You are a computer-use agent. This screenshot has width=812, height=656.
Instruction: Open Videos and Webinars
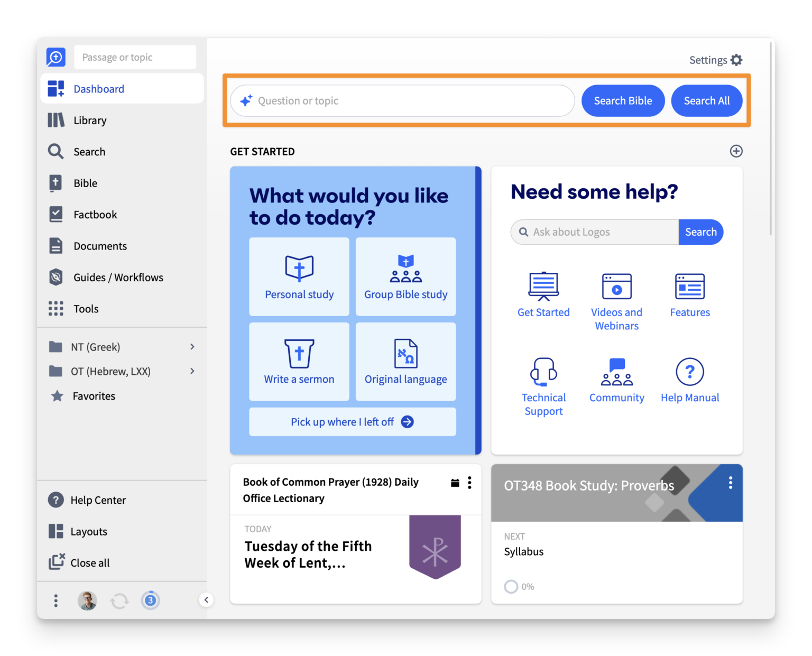[x=616, y=285]
